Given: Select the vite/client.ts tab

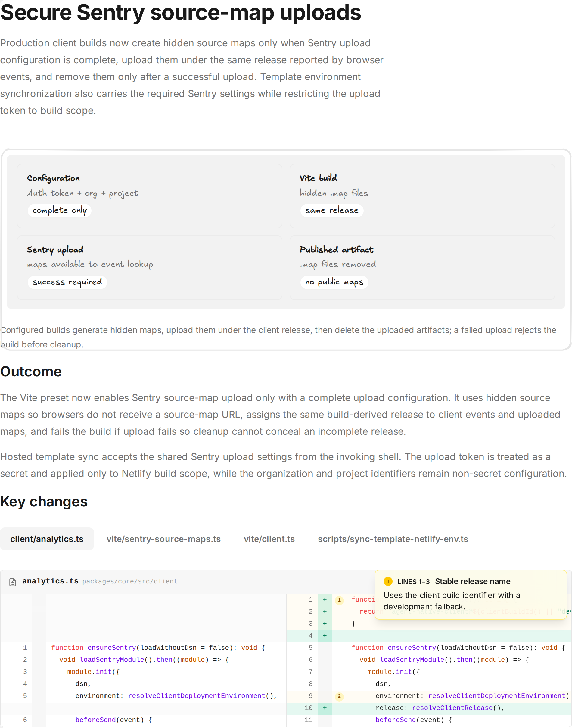Looking at the screenshot, I should 269,539.
